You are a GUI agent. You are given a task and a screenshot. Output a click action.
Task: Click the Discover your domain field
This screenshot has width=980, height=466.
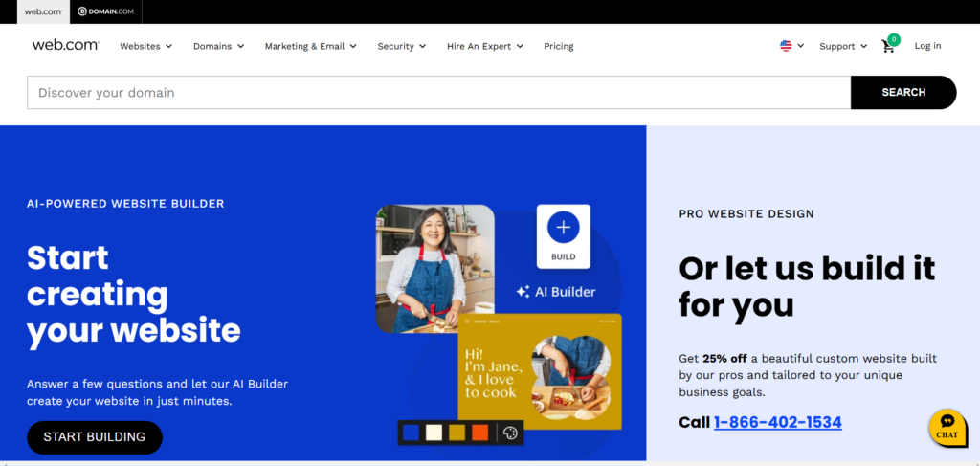438,93
